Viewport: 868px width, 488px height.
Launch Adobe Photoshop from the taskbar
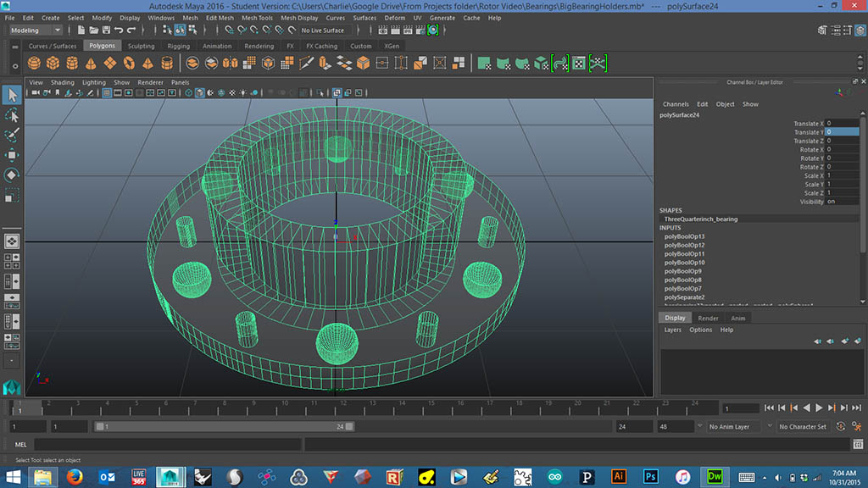650,477
